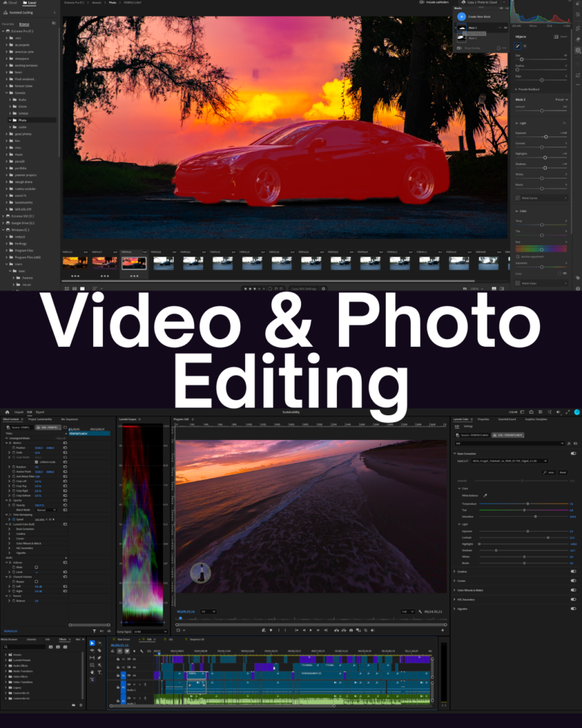The height and width of the screenshot is (728, 582).
Task: Toggle the Vignette section switch in Lumetri Color
Action: point(573,609)
